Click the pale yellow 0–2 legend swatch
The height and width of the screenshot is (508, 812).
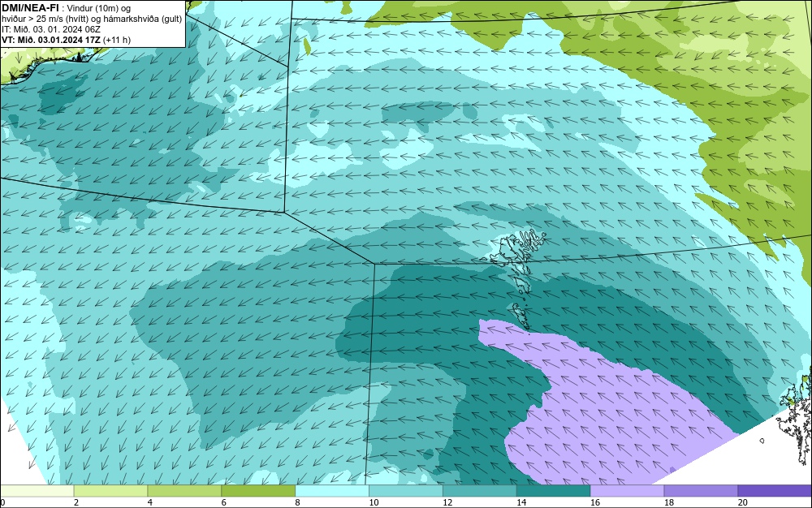[x=37, y=491]
